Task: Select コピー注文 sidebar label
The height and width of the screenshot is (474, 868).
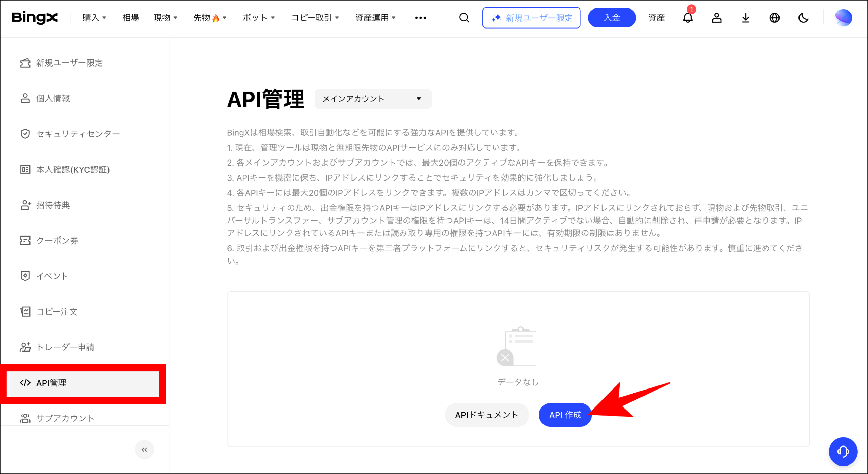Action: pyautogui.click(x=57, y=311)
